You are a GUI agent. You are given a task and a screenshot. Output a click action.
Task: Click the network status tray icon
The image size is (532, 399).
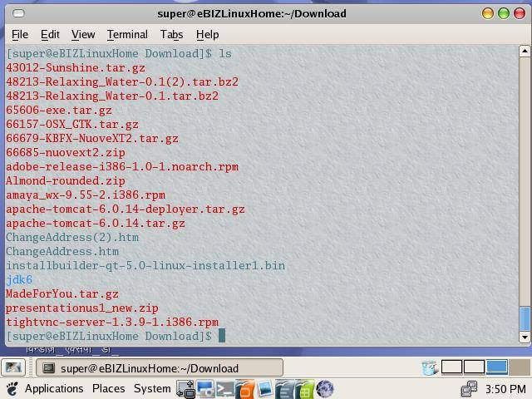pos(469,388)
